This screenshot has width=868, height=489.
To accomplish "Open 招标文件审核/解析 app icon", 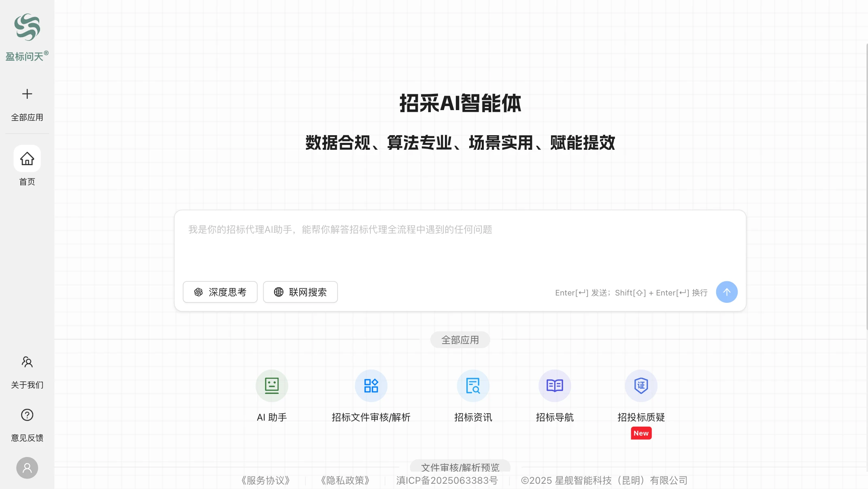I will coord(371,386).
